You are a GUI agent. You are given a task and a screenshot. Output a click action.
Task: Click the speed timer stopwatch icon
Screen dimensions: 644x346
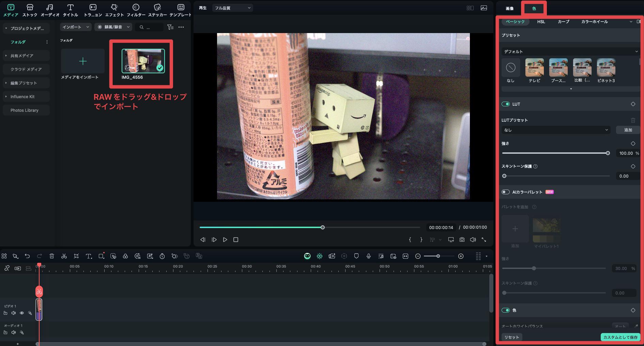162,256
